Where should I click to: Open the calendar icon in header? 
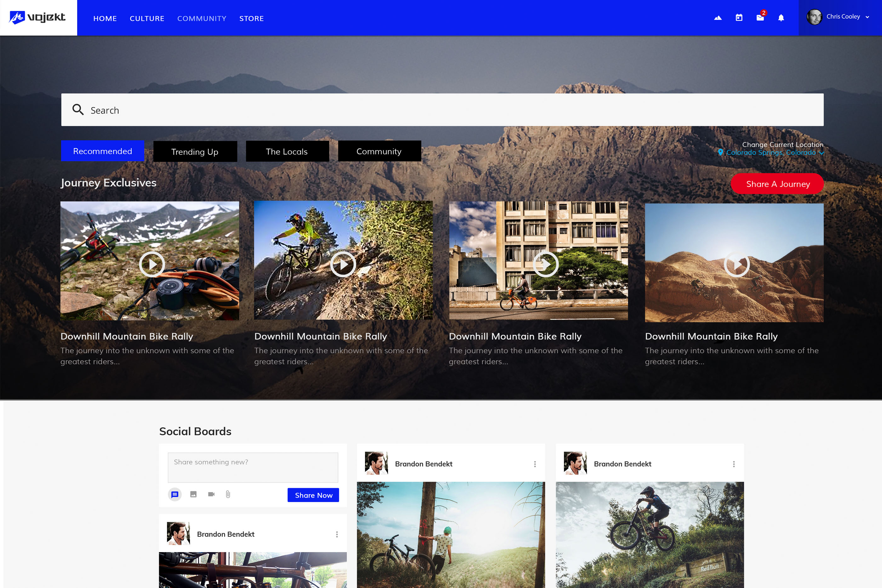tap(739, 18)
